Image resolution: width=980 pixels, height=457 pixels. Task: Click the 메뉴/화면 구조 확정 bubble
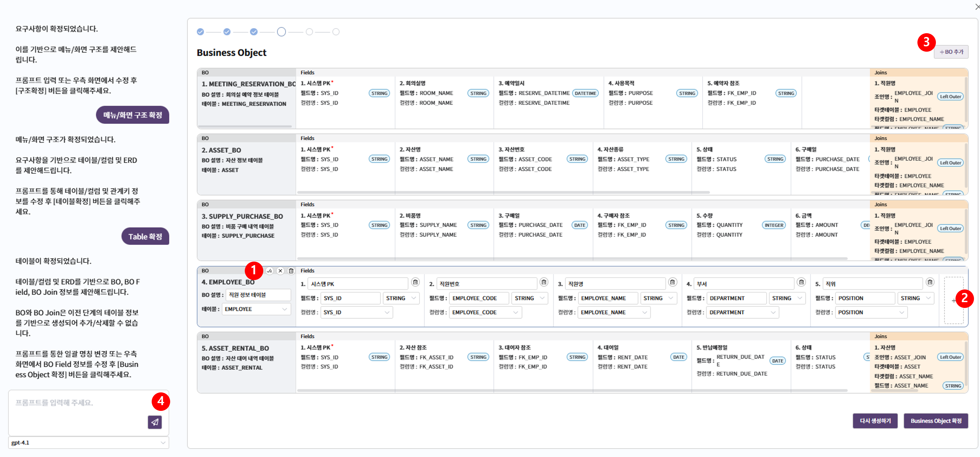(132, 115)
